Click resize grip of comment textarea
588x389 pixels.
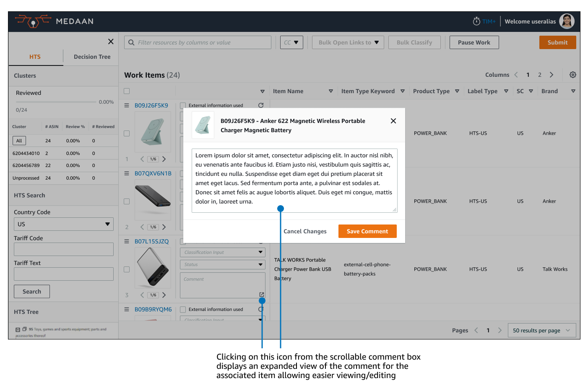pyautogui.click(x=395, y=210)
